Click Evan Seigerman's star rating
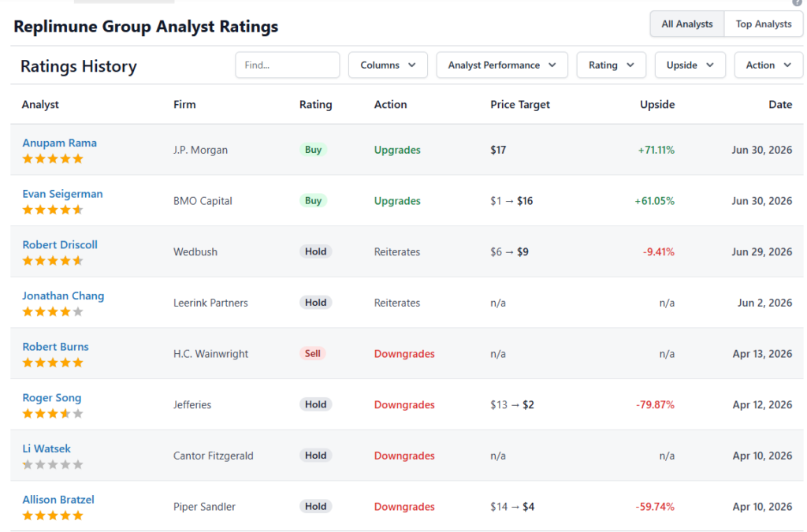Viewport: 807px width, 532px height. (x=53, y=210)
